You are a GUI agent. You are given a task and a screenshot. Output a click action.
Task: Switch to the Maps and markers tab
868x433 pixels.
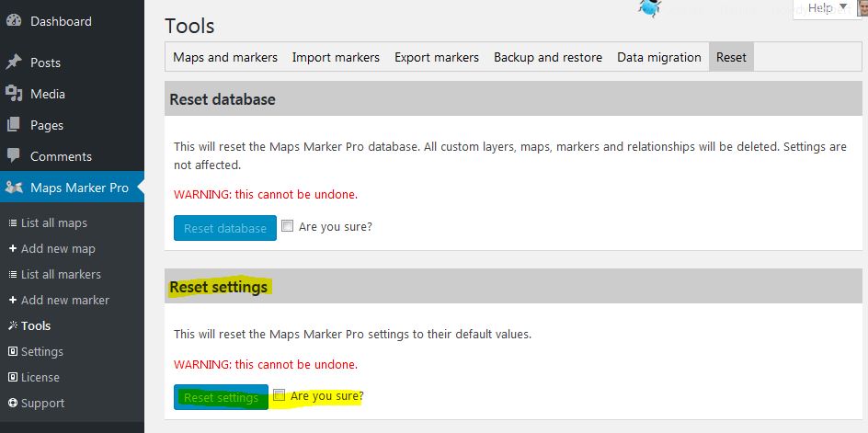pos(225,57)
